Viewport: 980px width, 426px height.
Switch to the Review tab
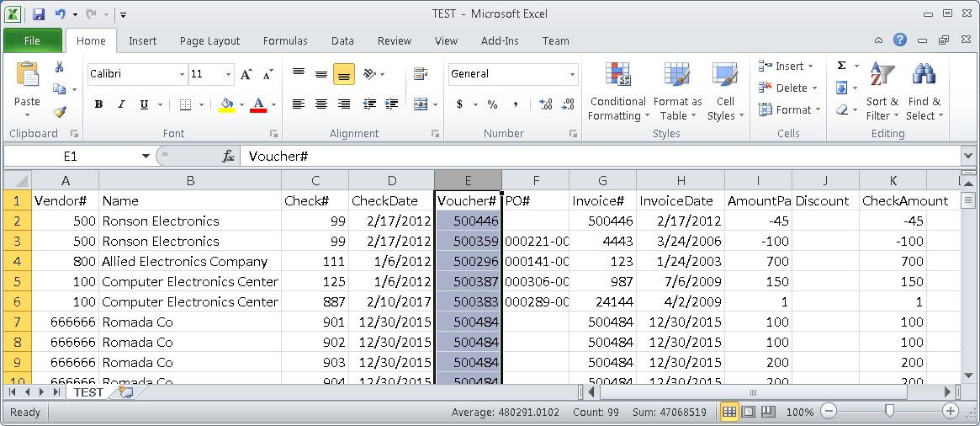[395, 40]
